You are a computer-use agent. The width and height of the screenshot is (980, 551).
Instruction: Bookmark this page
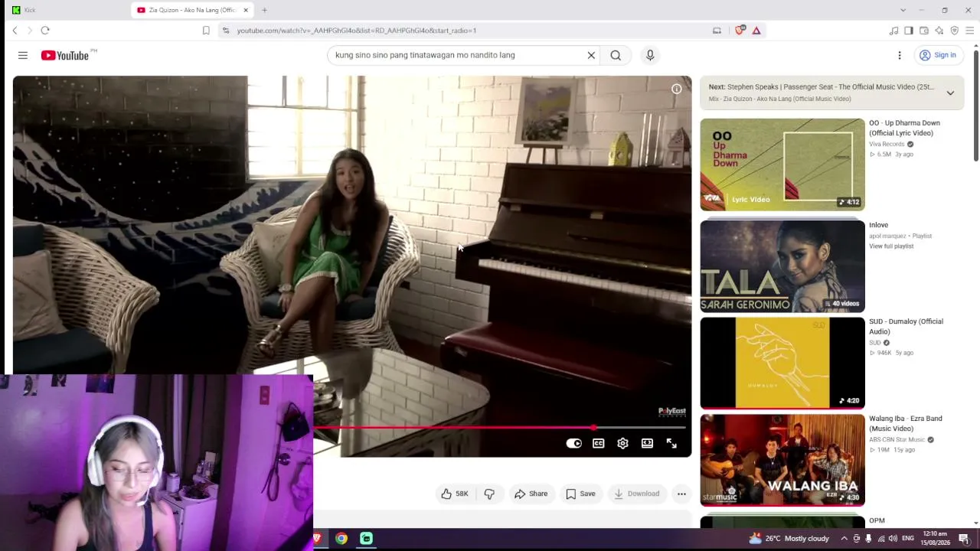(206, 31)
